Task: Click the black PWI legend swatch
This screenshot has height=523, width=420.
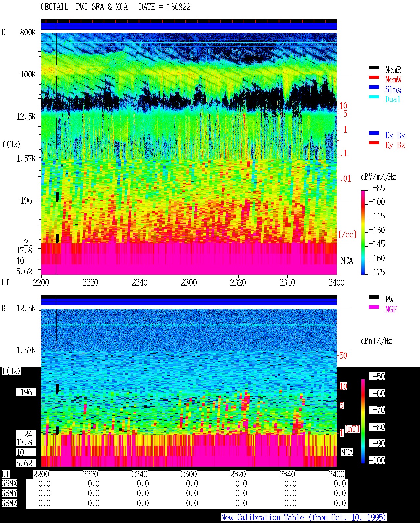Action: (374, 297)
